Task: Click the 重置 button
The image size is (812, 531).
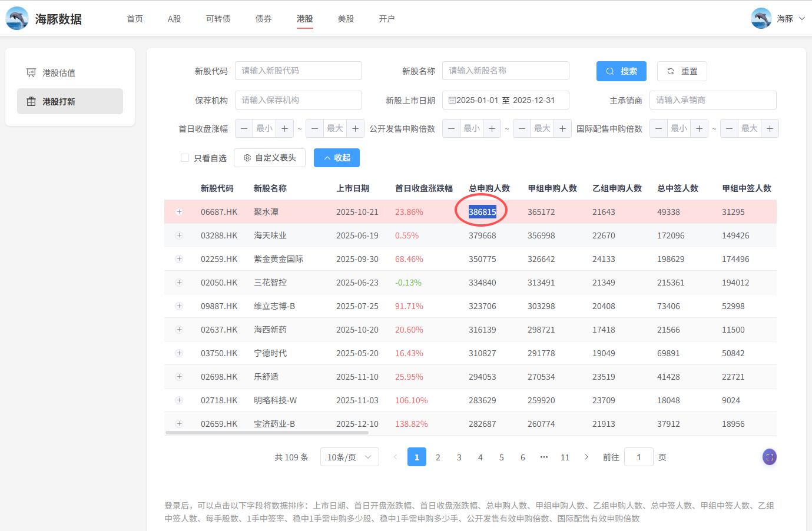Action: click(x=682, y=71)
